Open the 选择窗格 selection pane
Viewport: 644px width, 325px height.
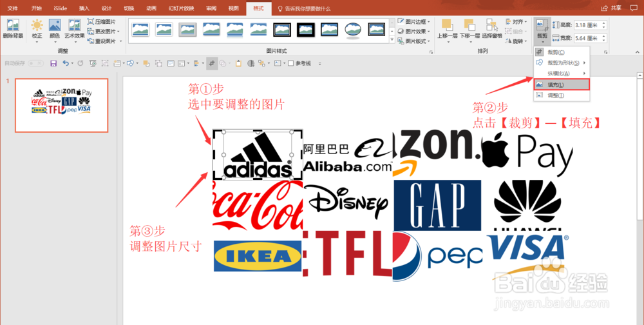492,29
